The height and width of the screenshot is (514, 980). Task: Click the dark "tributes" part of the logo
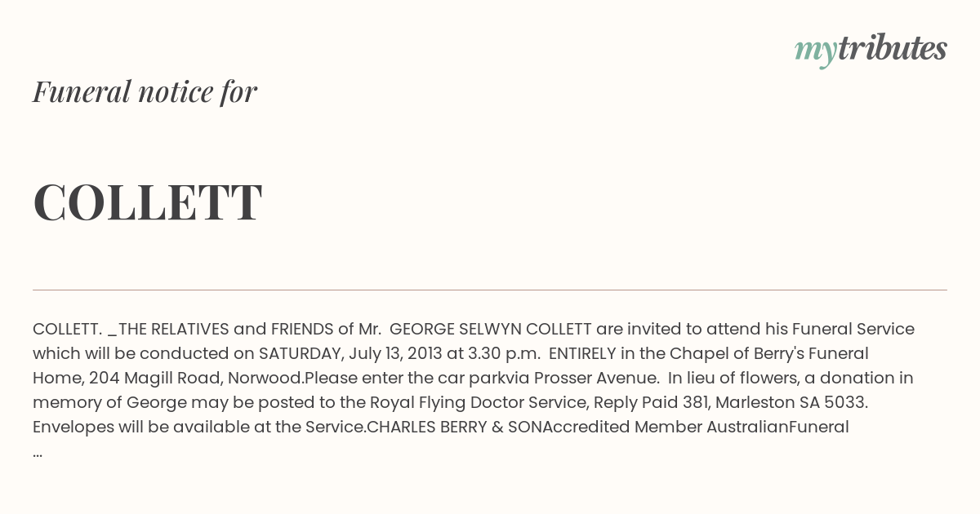892,49
